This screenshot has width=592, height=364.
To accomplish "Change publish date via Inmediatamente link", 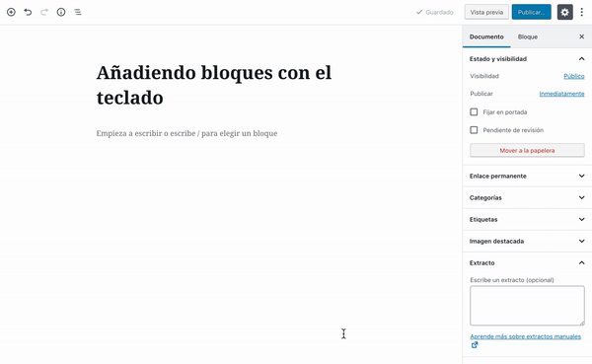I will pos(561,94).
